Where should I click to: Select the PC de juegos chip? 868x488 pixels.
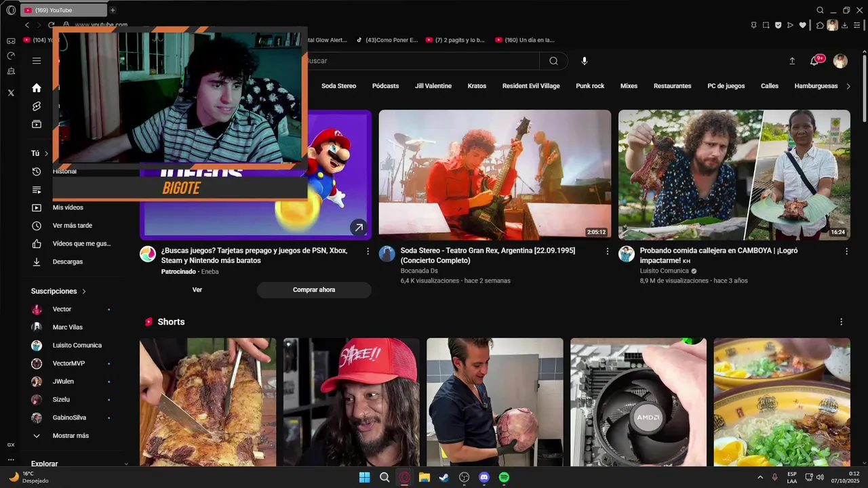point(726,86)
